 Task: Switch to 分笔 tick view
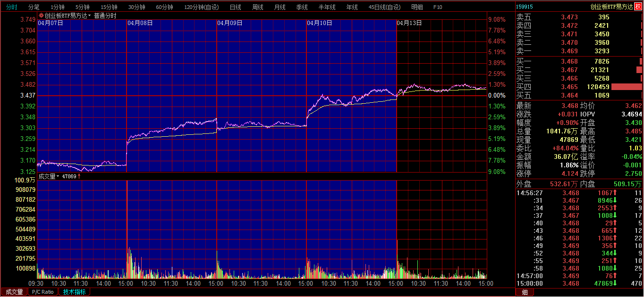[34, 7]
